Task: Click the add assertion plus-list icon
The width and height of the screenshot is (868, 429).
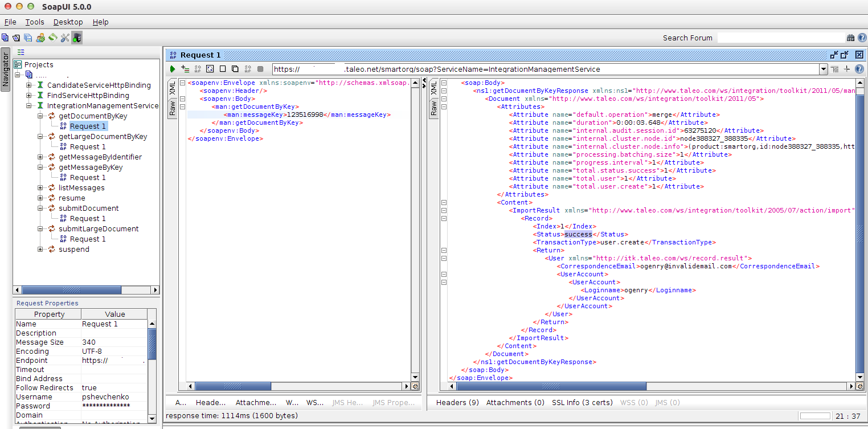Action: 185,69
